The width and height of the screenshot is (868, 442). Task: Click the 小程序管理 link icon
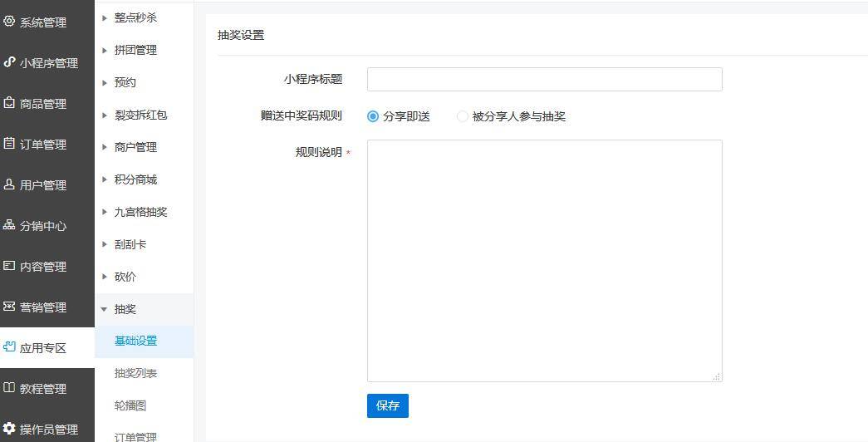click(9, 62)
